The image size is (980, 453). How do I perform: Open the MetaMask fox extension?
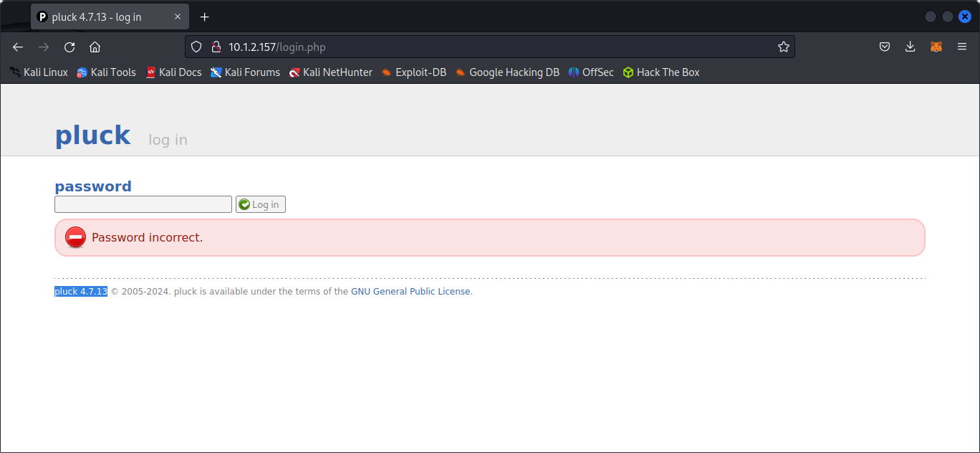pos(936,47)
